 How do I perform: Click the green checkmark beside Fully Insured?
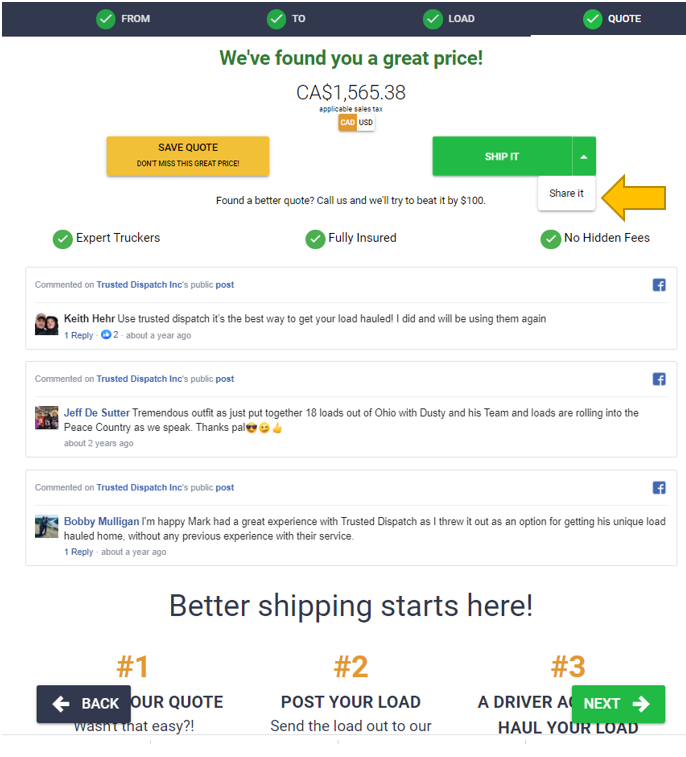pyautogui.click(x=315, y=239)
